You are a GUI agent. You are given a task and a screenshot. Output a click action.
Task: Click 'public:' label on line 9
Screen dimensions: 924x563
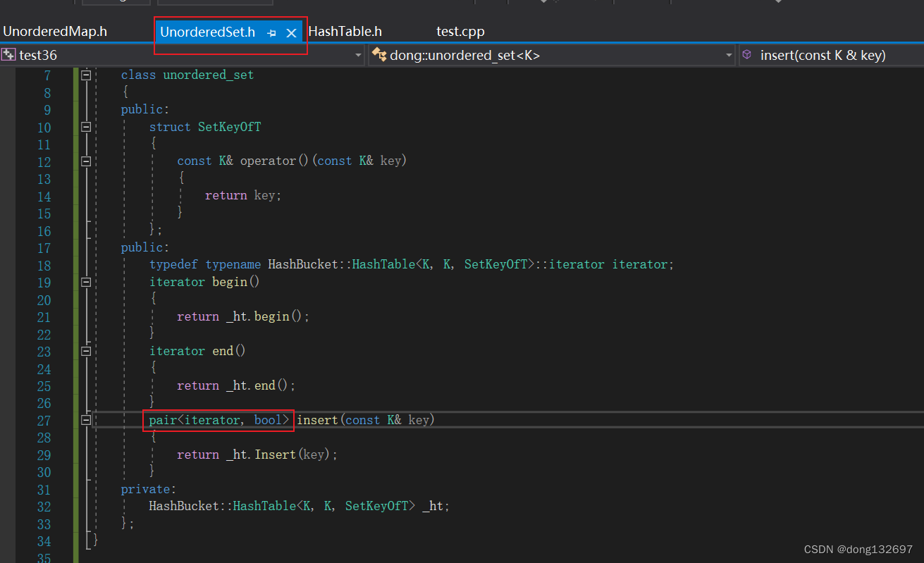point(145,110)
